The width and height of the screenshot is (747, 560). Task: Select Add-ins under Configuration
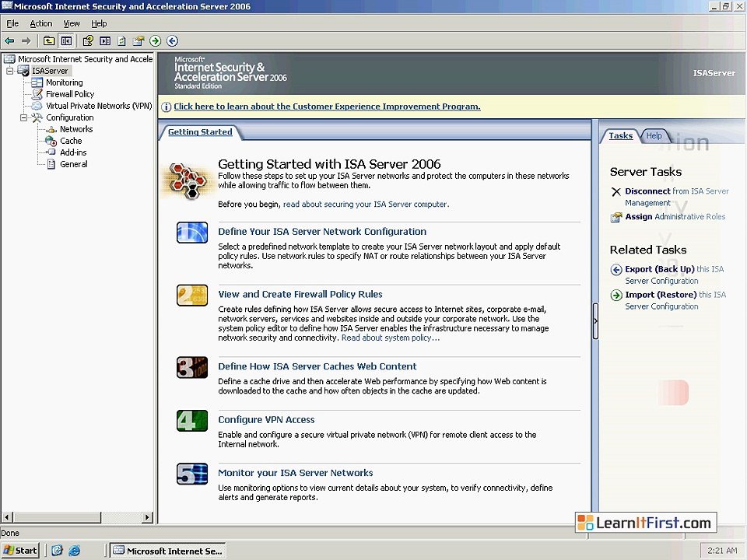73,152
